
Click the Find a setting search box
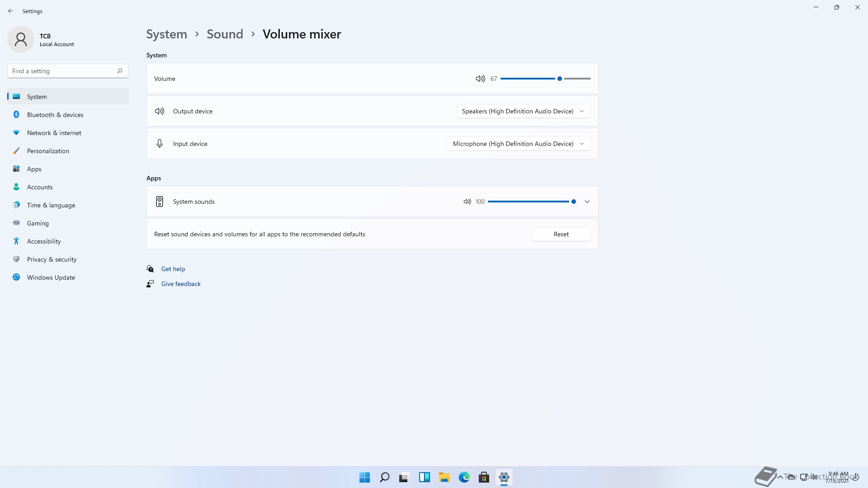click(x=63, y=71)
